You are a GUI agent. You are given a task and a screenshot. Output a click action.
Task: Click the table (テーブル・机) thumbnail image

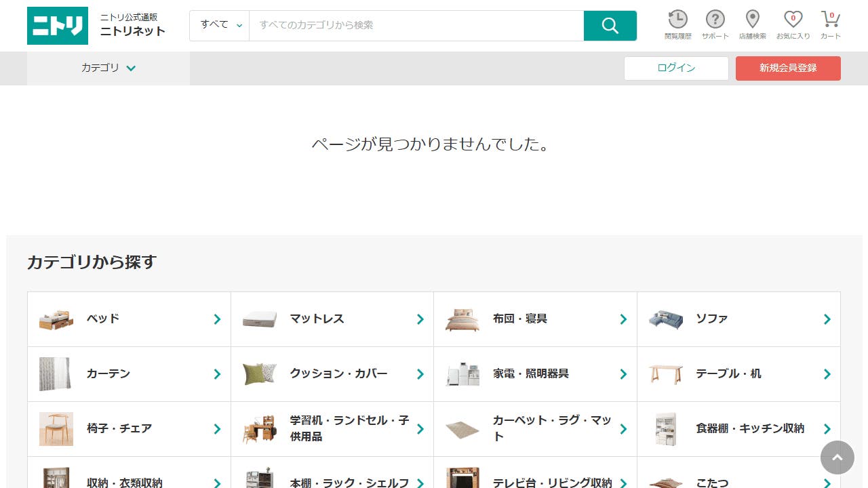666,374
